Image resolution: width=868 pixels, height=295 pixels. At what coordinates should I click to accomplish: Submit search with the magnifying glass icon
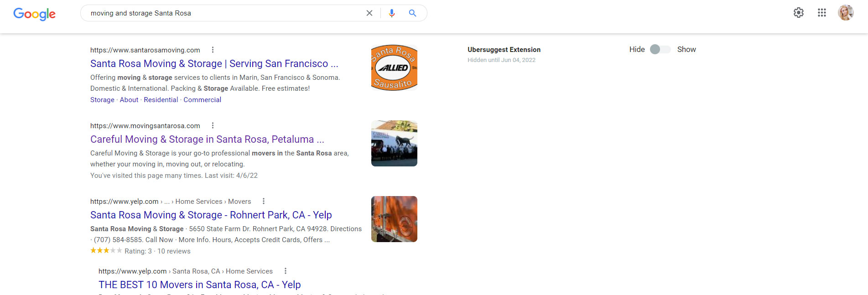[x=412, y=13]
